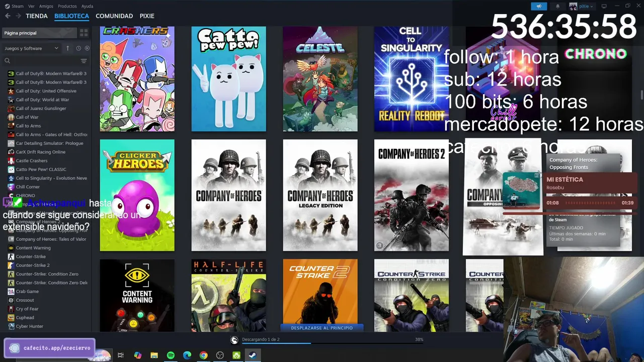The width and height of the screenshot is (644, 362).
Task: Open the Celeste game cover
Action: pos(320,79)
